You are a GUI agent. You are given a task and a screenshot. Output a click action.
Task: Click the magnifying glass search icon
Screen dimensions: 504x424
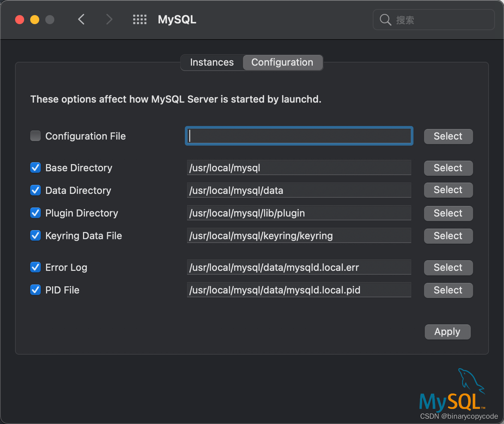pos(385,20)
